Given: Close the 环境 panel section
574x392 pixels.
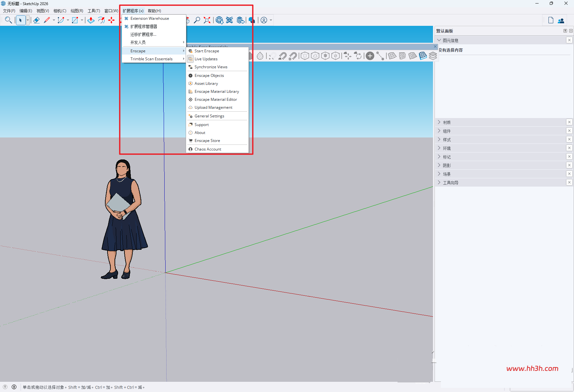Looking at the screenshot, I should [569, 148].
